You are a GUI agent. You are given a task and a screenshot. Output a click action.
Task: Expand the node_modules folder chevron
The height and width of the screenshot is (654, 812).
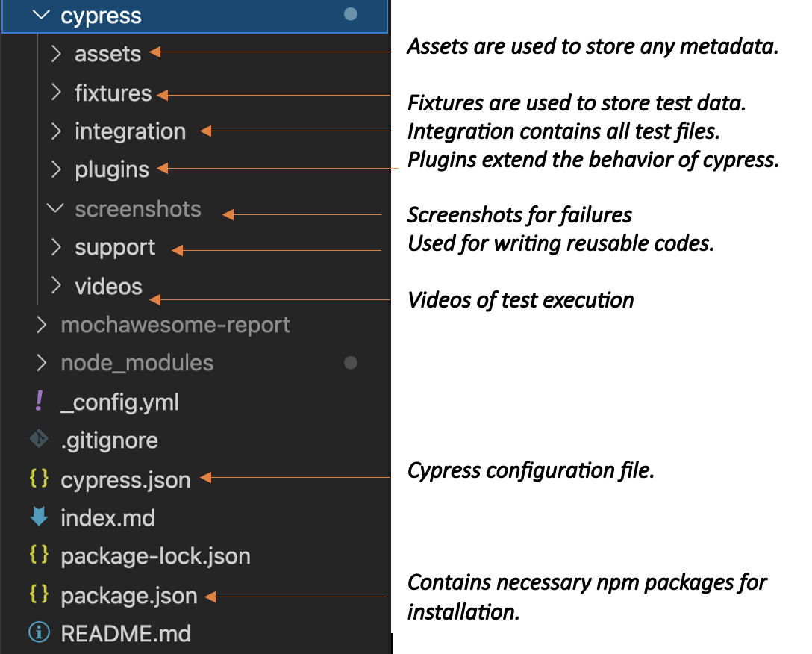click(42, 363)
